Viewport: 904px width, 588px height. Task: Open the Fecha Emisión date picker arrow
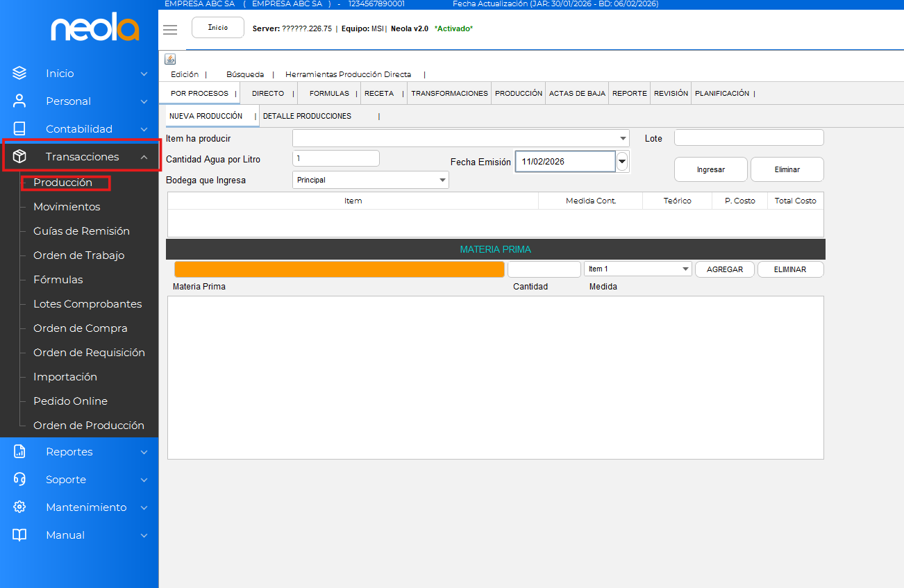622,162
